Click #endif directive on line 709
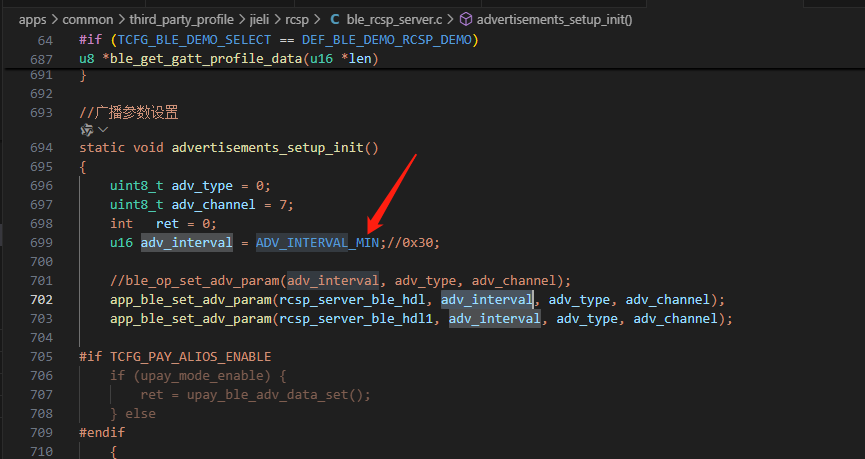The image size is (865, 459). [102, 433]
